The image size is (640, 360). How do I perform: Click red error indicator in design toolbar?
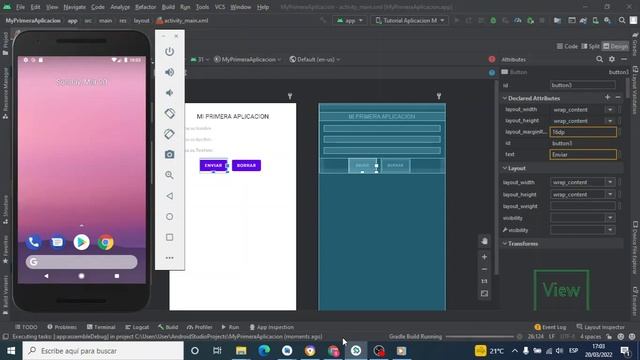pyautogui.click(x=492, y=59)
